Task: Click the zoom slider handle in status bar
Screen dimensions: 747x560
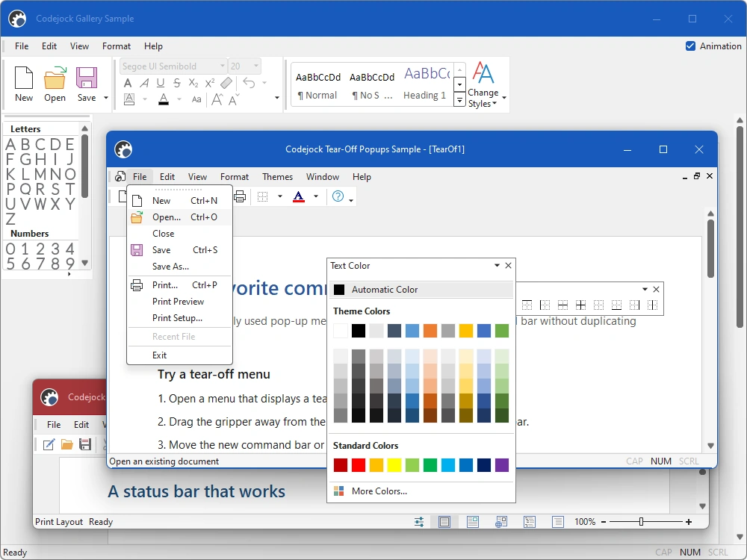Action: click(x=641, y=522)
